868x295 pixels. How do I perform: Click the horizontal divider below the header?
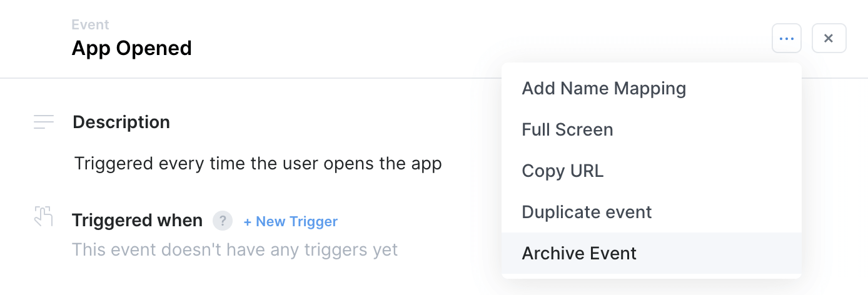(250, 78)
